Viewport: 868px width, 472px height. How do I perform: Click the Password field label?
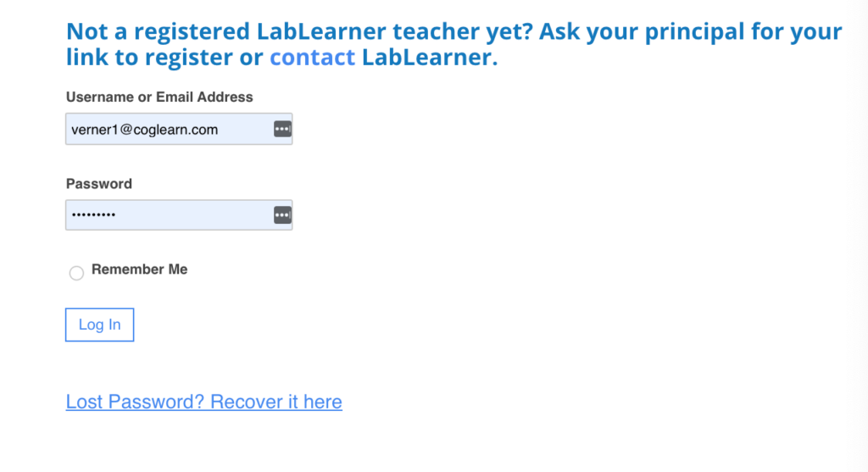99,184
